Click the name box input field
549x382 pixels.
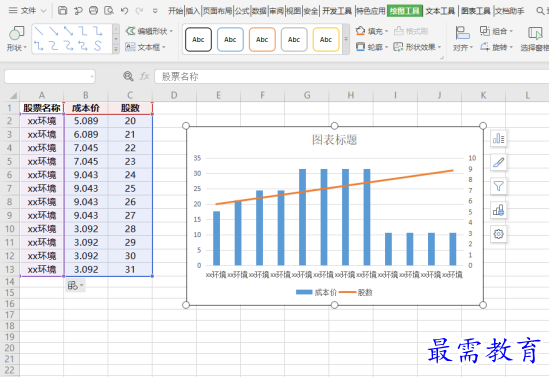pos(49,76)
